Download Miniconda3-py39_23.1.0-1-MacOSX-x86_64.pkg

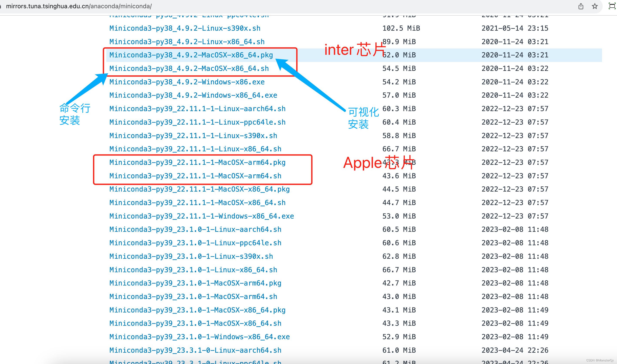(197, 310)
